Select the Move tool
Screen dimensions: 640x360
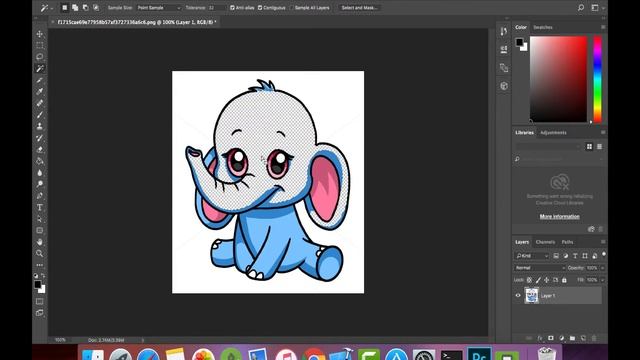tap(40, 34)
